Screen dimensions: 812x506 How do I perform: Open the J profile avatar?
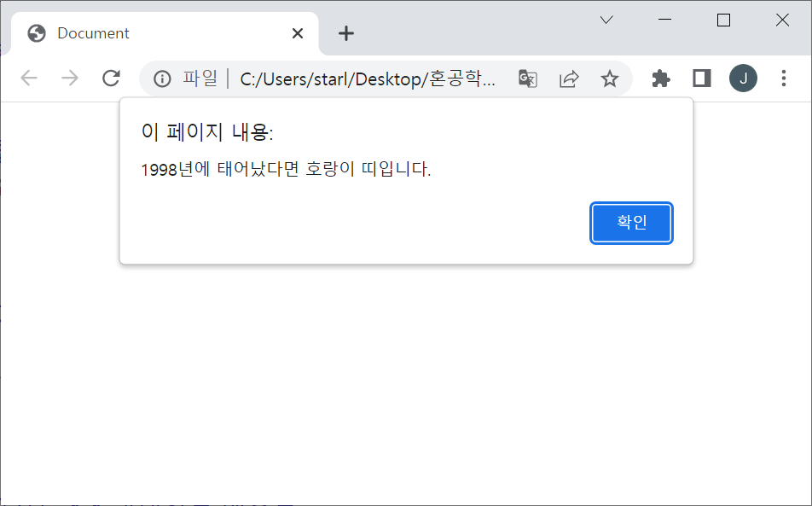point(743,79)
